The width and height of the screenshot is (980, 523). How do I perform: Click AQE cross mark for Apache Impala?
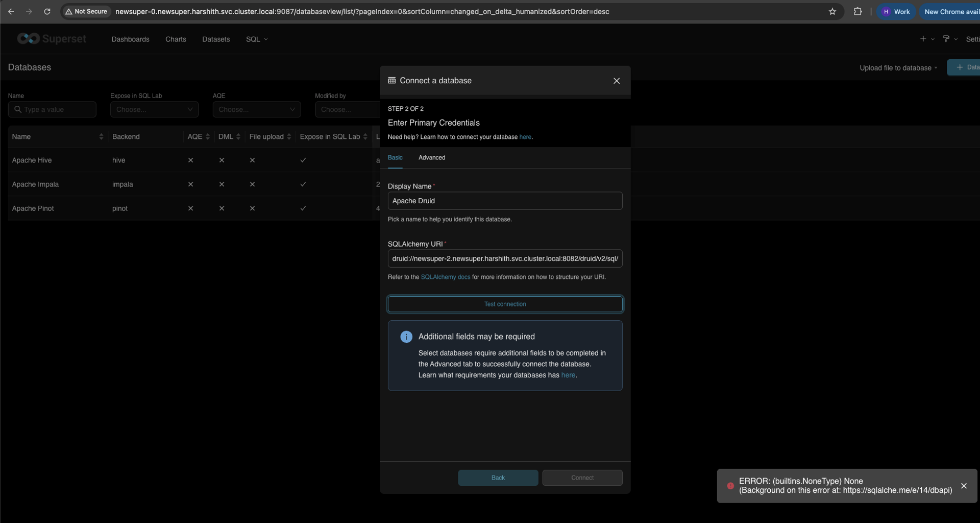pyautogui.click(x=190, y=184)
